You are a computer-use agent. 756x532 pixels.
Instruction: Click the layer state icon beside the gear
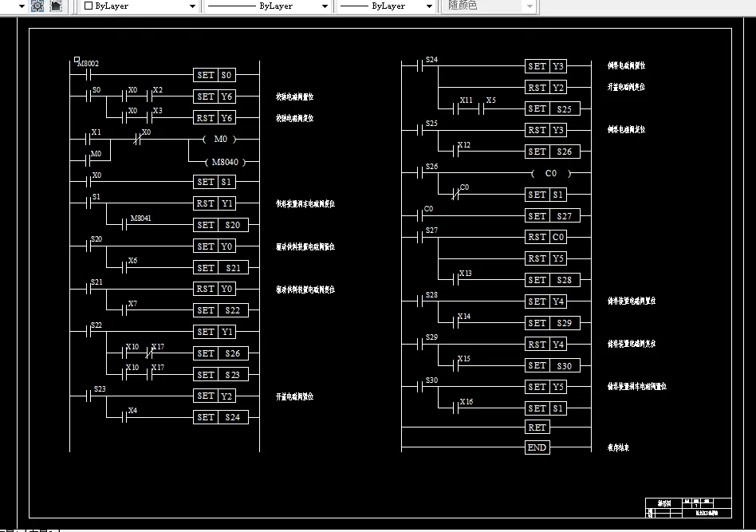click(56, 6)
